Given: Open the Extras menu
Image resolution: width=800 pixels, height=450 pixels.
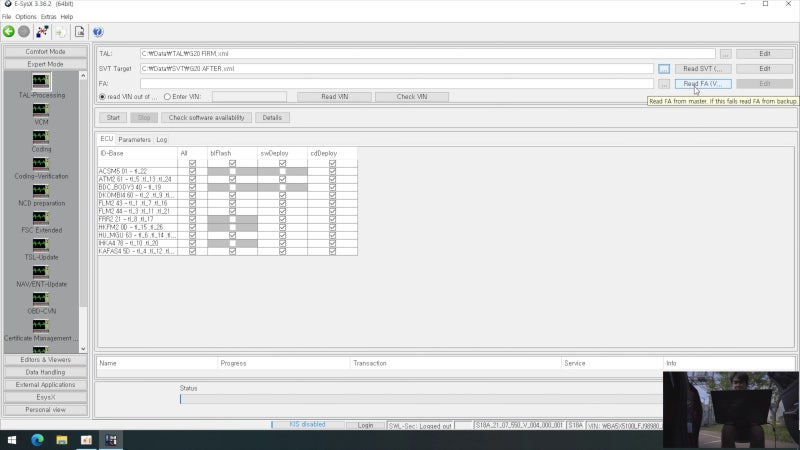Looking at the screenshot, I should (48, 17).
